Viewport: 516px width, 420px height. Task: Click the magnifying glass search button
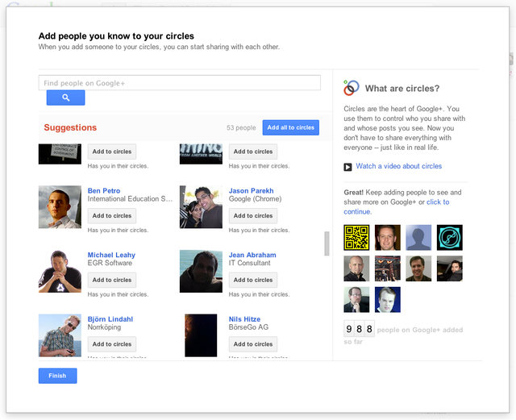pyautogui.click(x=65, y=98)
